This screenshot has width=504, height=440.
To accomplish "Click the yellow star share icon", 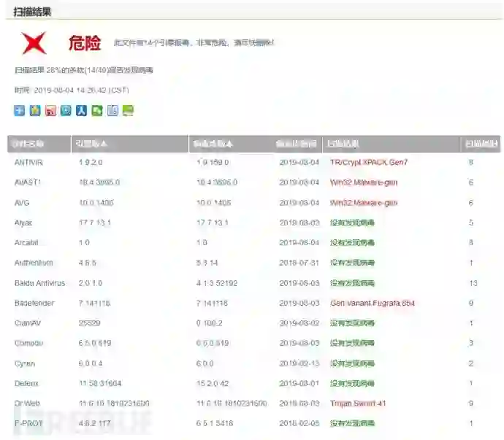I will 35,110.
